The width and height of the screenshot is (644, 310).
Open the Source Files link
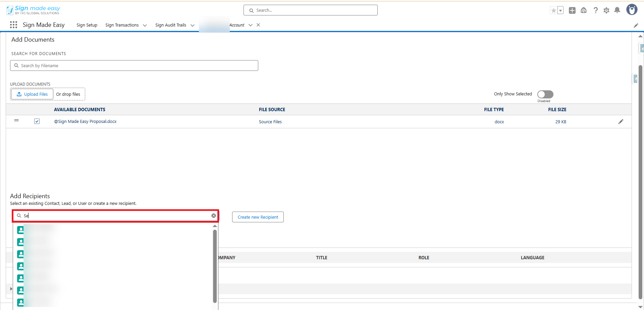point(270,122)
